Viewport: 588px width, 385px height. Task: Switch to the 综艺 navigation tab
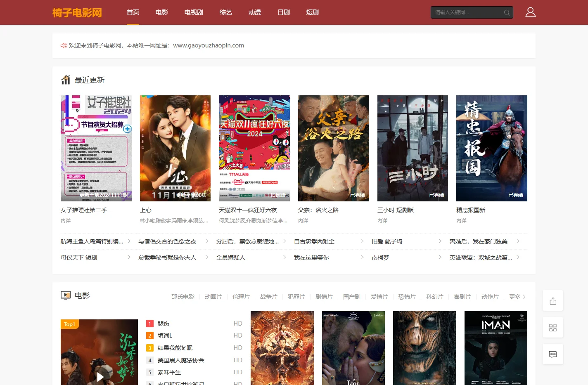[226, 12]
